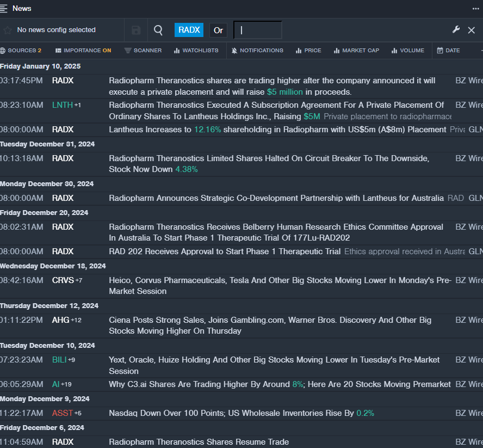Screen dimensions: 483x448
Task: Click the magnifier search icon
Action: click(158, 30)
